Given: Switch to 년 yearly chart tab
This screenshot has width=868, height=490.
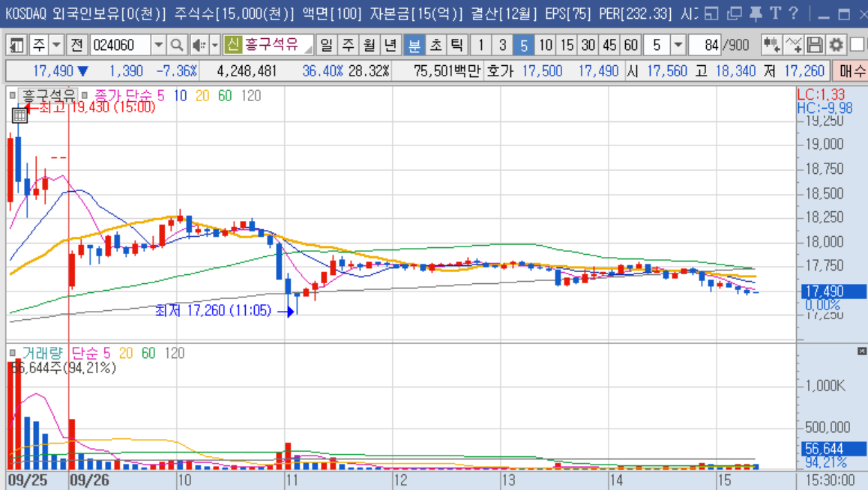Looking at the screenshot, I should coord(391,45).
